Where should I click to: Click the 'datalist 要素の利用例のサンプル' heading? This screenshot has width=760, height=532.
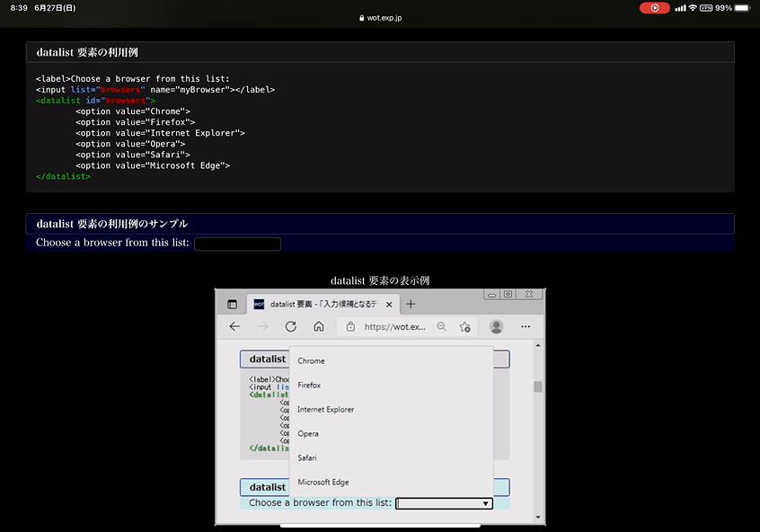pos(112,224)
